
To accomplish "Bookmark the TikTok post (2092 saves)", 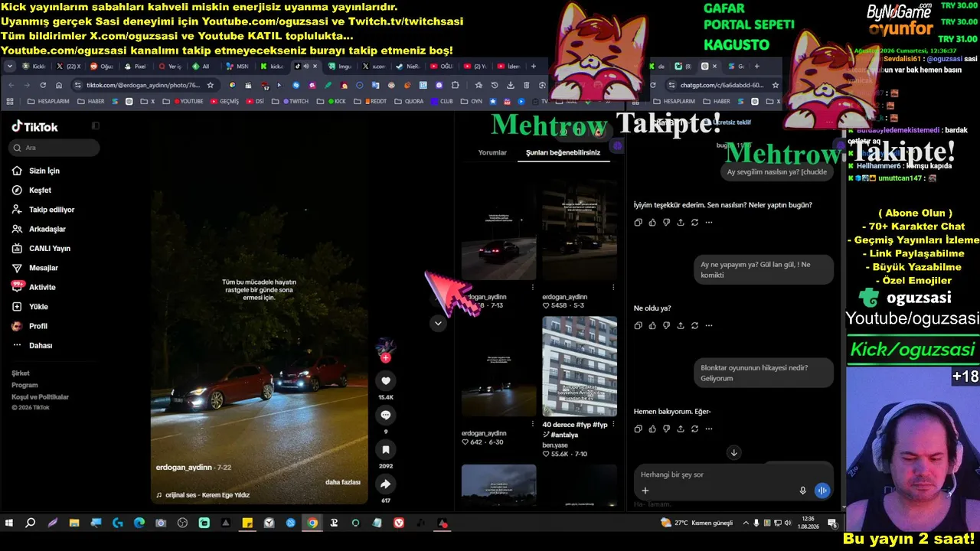I will [386, 449].
